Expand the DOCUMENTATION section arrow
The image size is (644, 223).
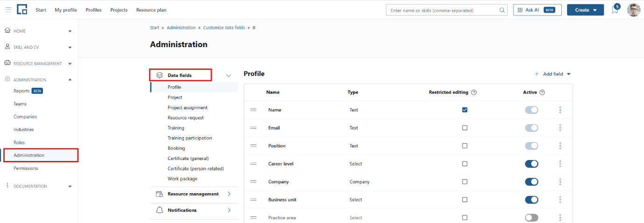click(70, 186)
